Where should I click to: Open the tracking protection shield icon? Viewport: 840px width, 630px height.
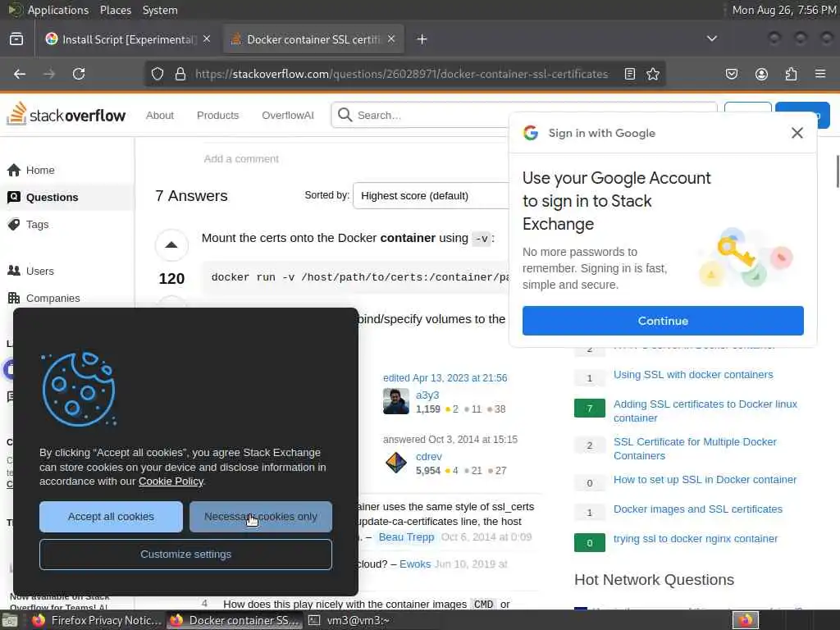[157, 74]
